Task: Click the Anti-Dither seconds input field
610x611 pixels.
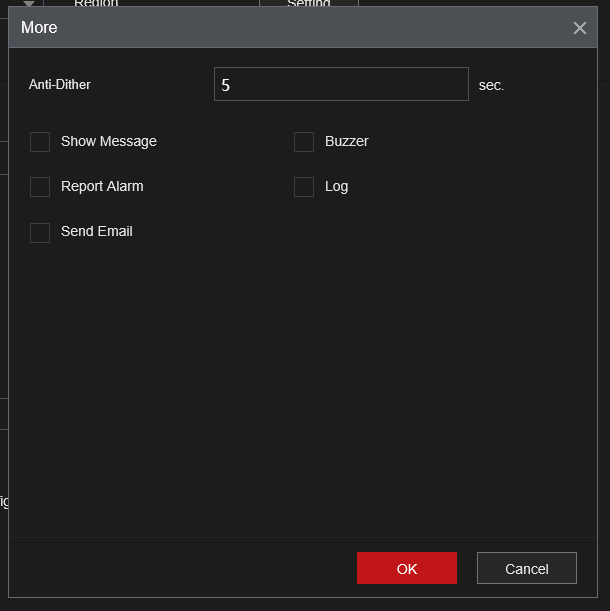Action: (x=341, y=85)
